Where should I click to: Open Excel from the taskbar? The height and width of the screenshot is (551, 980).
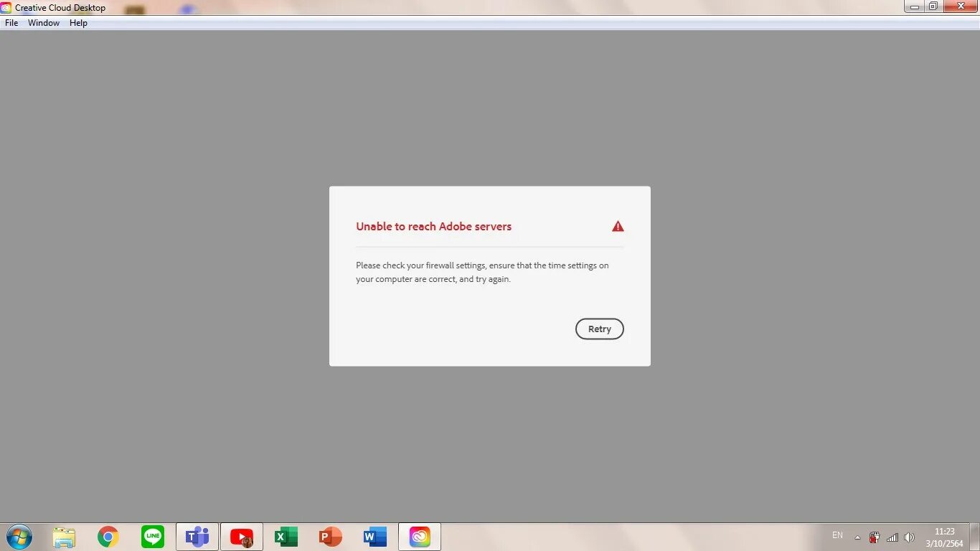click(286, 537)
